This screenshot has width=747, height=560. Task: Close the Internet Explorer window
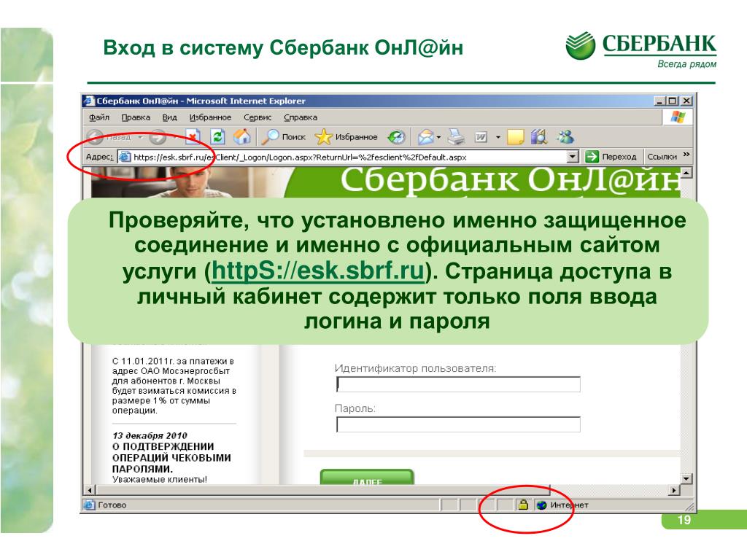coord(686,101)
